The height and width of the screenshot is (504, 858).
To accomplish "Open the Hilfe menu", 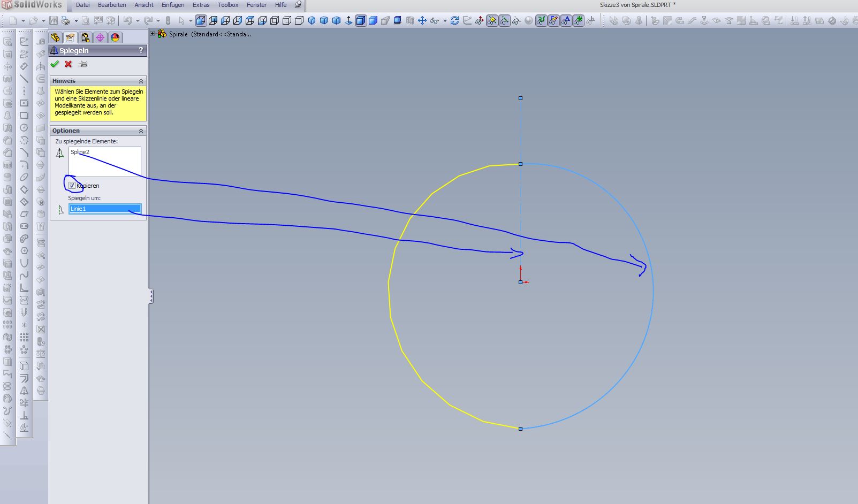I will [281, 5].
